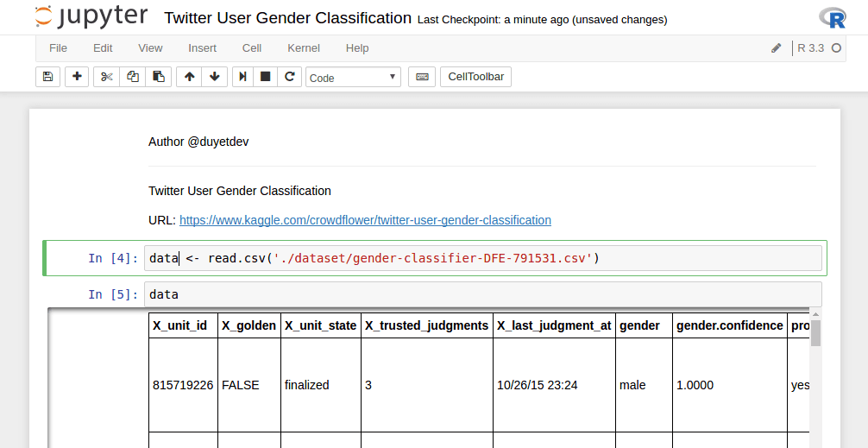Open the cell type Code dropdown
This screenshot has width=868, height=448.
(x=353, y=77)
